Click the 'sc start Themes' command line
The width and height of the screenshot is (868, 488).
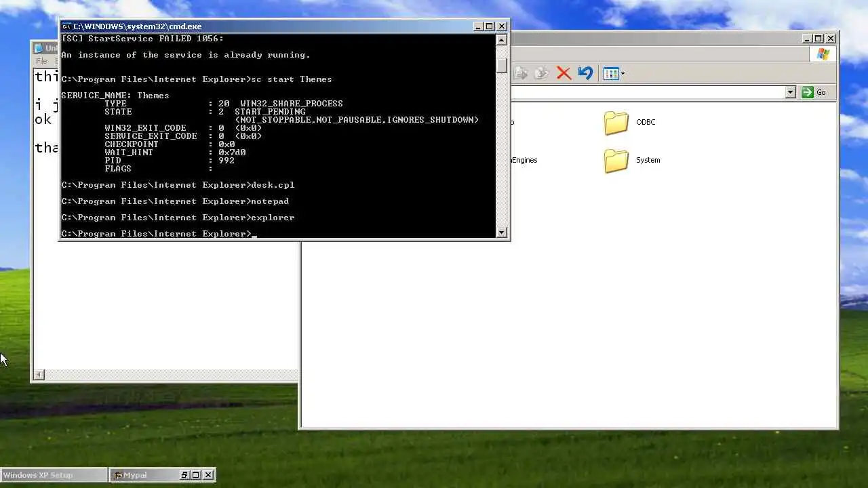[x=197, y=79]
